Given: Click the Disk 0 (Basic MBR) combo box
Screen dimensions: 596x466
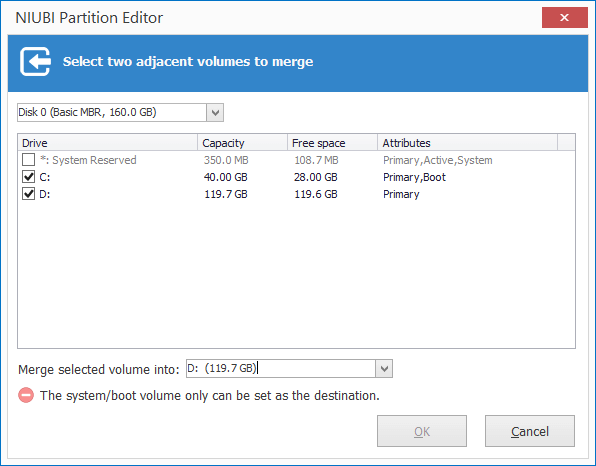Looking at the screenshot, I should click(x=120, y=113).
